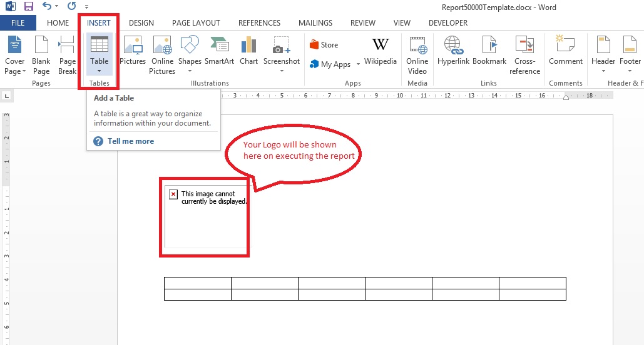The width and height of the screenshot is (644, 345).
Task: Click the tab stop selector at ruler corner
Action: pyautogui.click(x=6, y=96)
